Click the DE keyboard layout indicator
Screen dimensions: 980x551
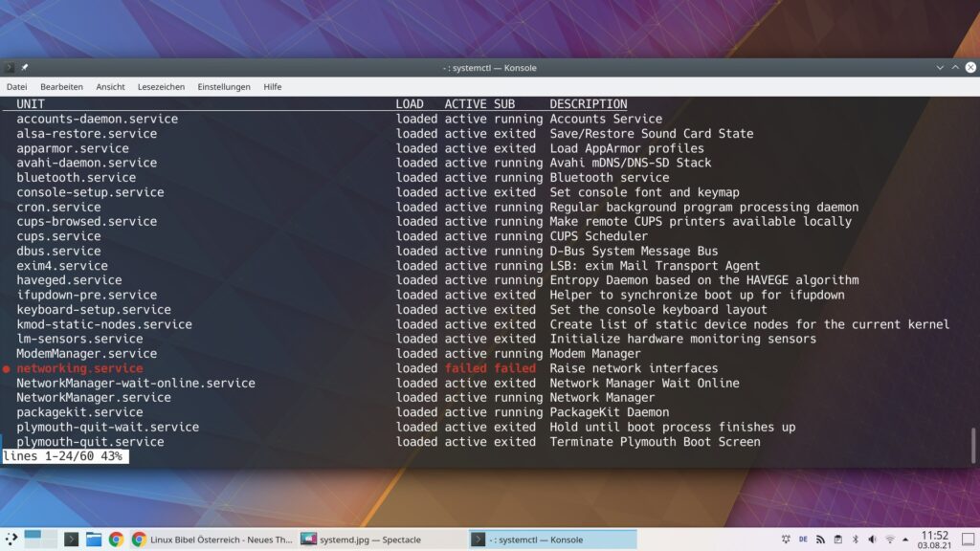[803, 540]
